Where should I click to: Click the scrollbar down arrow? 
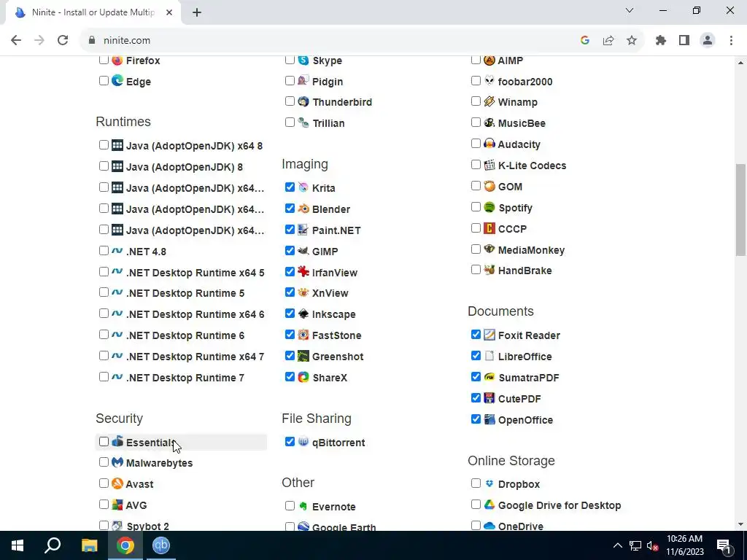740,524
